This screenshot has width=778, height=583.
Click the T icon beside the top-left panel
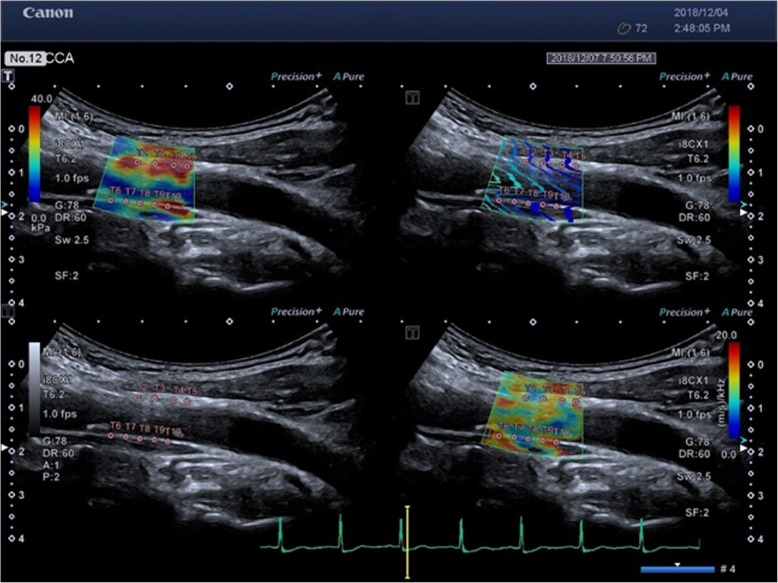(8, 75)
